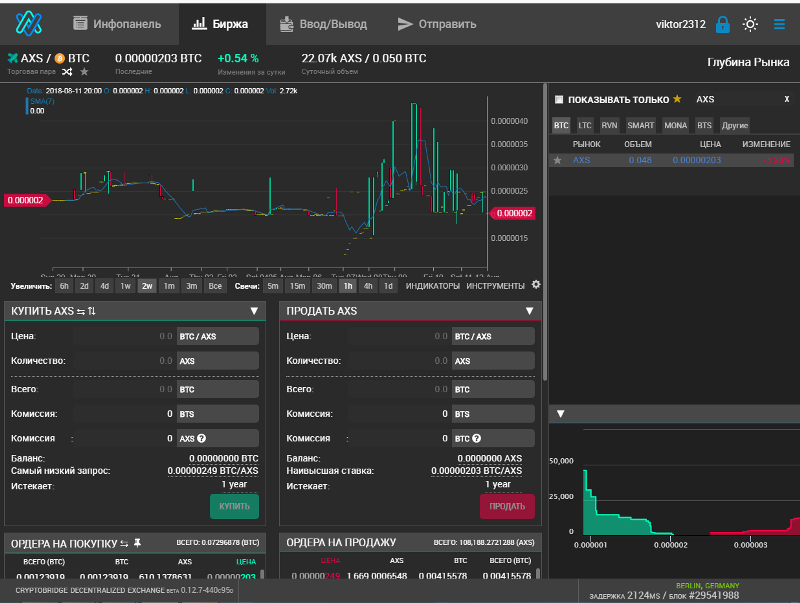Image resolution: width=800 pixels, height=603 pixels.
Task: Switch to the Биржа tab
Action: [220, 24]
